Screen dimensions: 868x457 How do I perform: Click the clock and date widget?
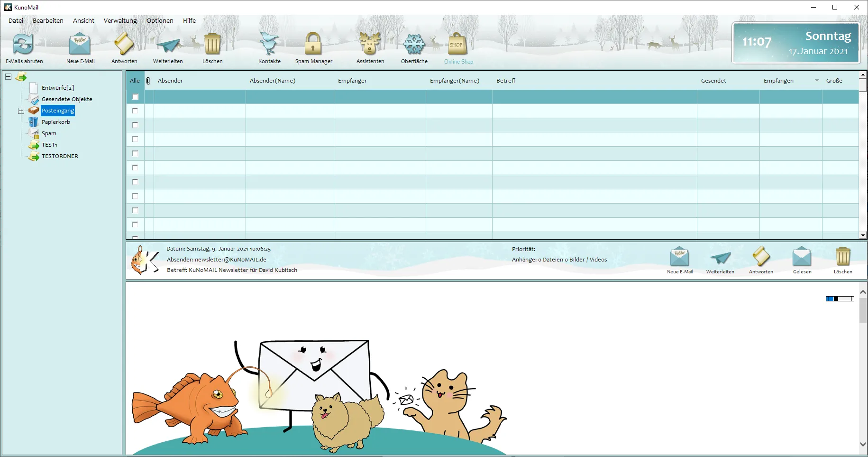[795, 43]
